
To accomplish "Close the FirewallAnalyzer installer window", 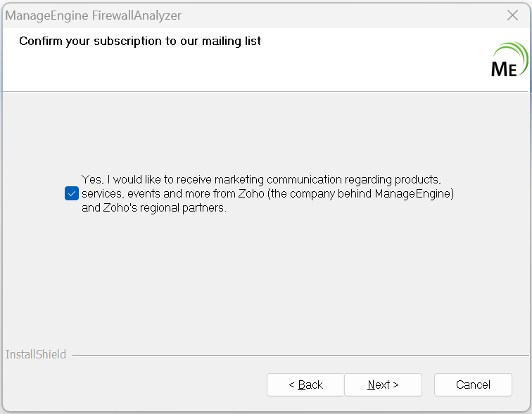I will [513, 15].
